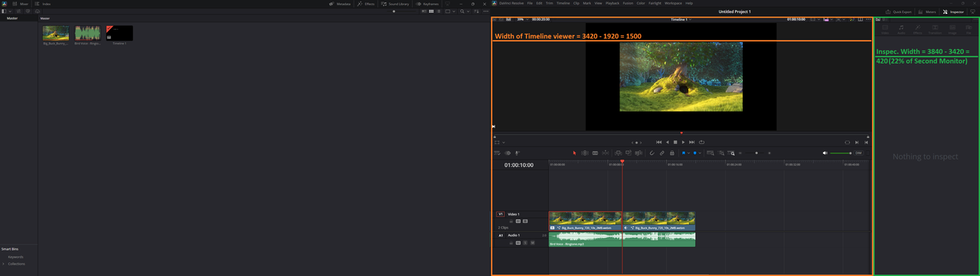Play in reverse in viewer transport
This screenshot has height=276, width=980.
point(667,142)
